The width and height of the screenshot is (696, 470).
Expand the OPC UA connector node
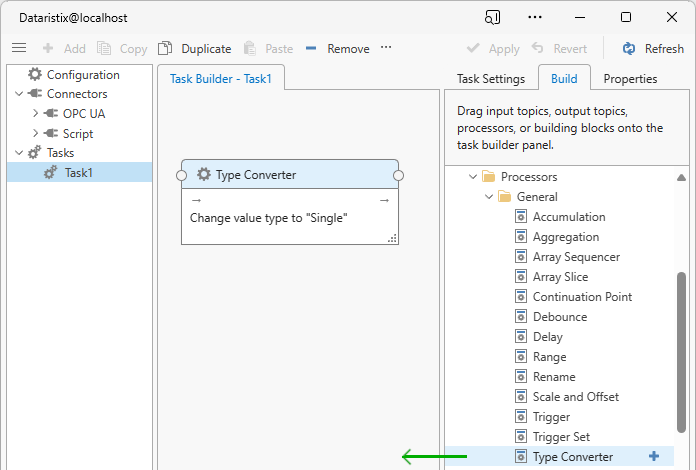(36, 114)
